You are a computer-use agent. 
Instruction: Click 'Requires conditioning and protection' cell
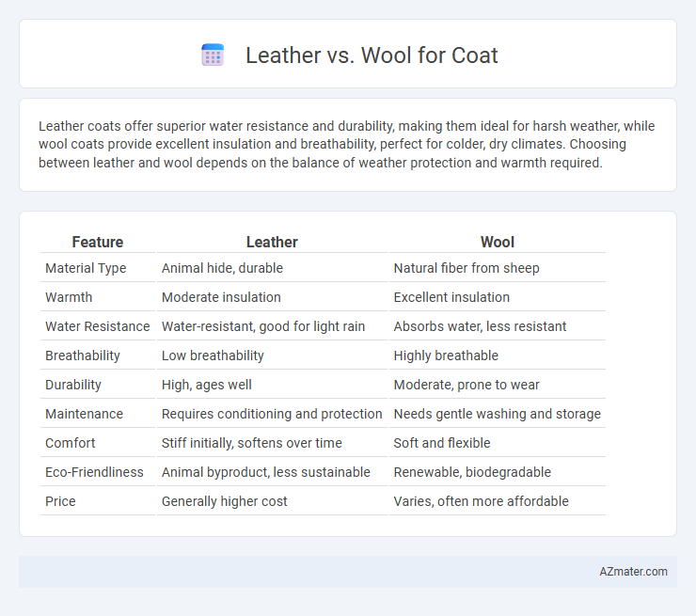(x=272, y=414)
